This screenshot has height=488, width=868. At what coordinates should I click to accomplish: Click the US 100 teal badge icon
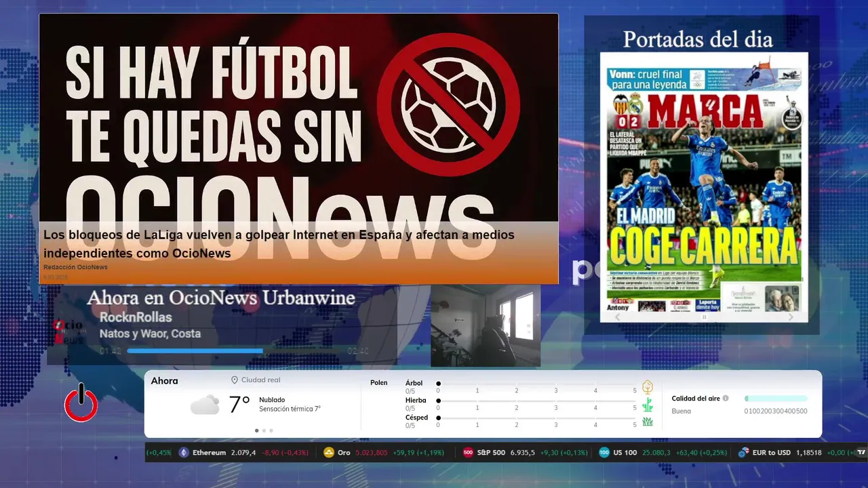pos(604,453)
